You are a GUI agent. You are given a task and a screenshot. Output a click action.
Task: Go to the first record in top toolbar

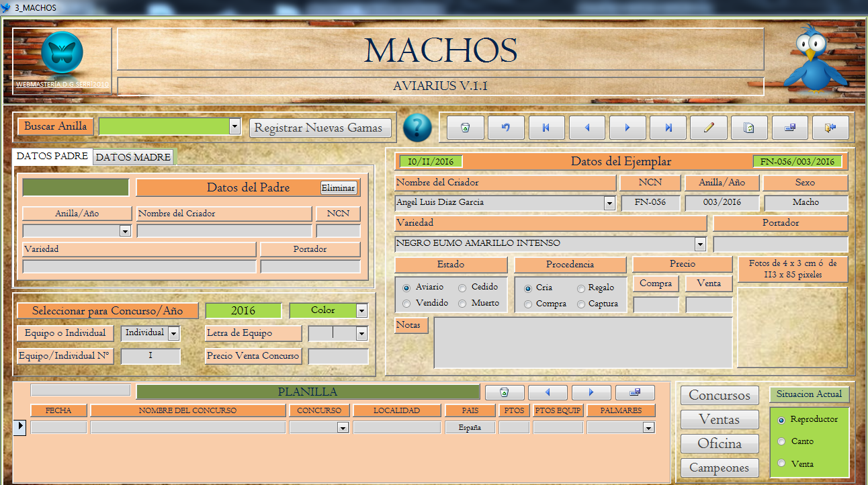point(546,128)
